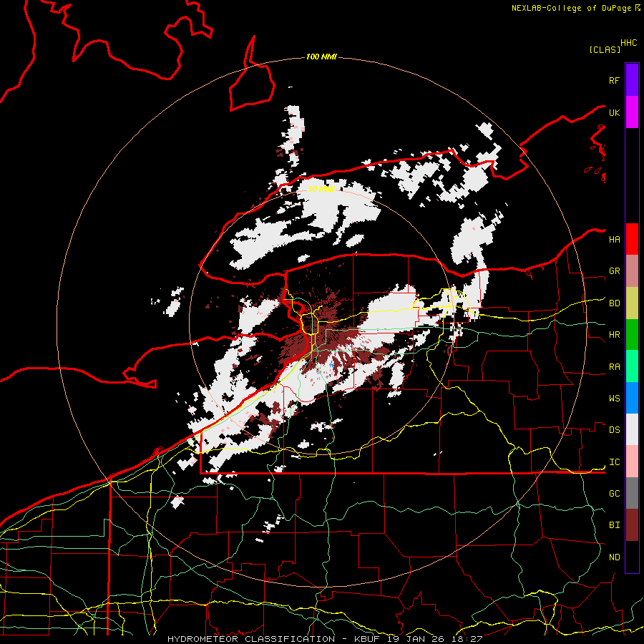Click the GR legend label
This screenshot has width=644, height=644.
pyautogui.click(x=614, y=271)
